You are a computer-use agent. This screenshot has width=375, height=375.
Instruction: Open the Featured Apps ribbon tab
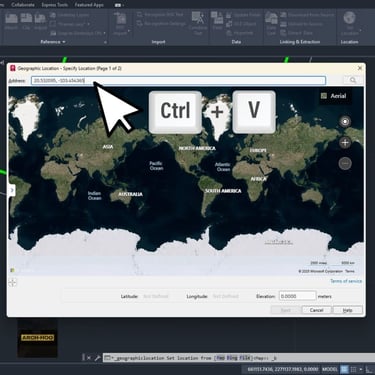coord(89,5)
